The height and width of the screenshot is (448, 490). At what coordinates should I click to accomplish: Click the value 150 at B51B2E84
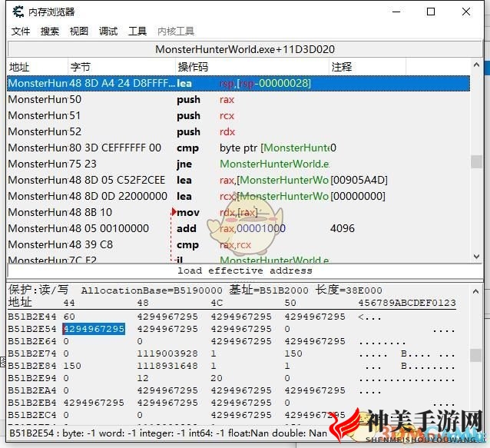point(72,366)
